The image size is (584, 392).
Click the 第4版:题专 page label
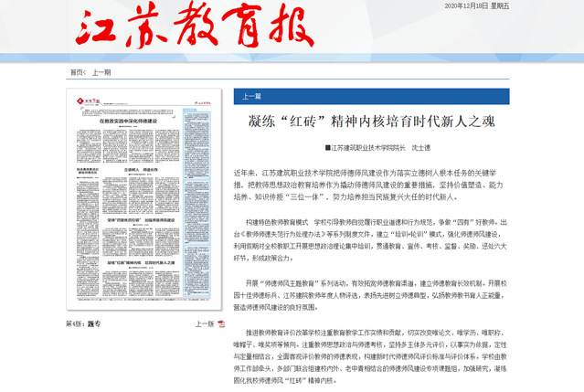point(83,324)
